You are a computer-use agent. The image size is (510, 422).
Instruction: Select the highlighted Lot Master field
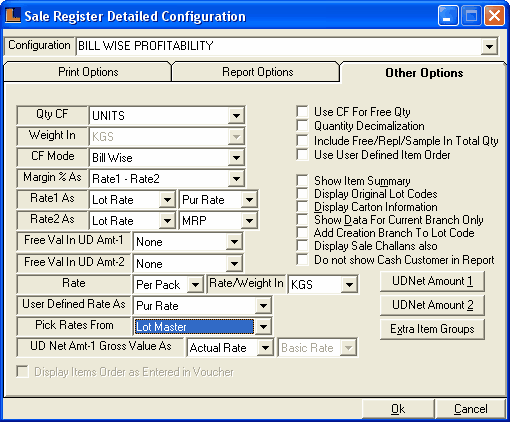point(194,327)
